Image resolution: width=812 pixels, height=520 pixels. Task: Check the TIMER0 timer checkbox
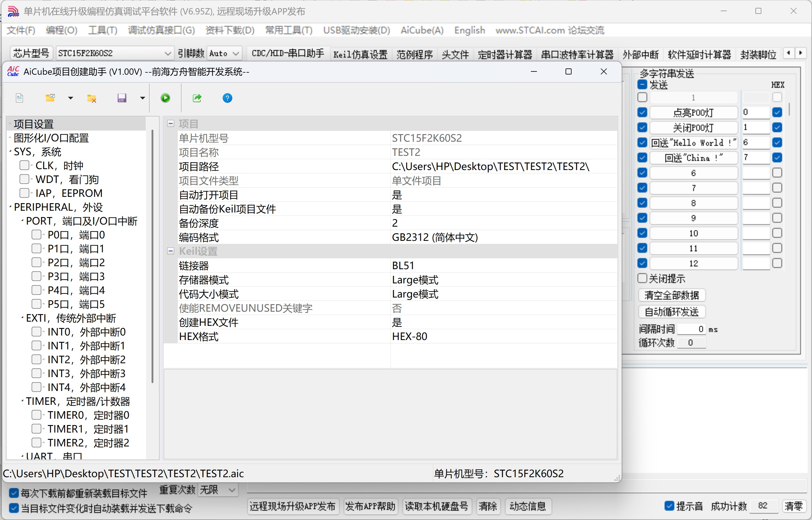36,415
